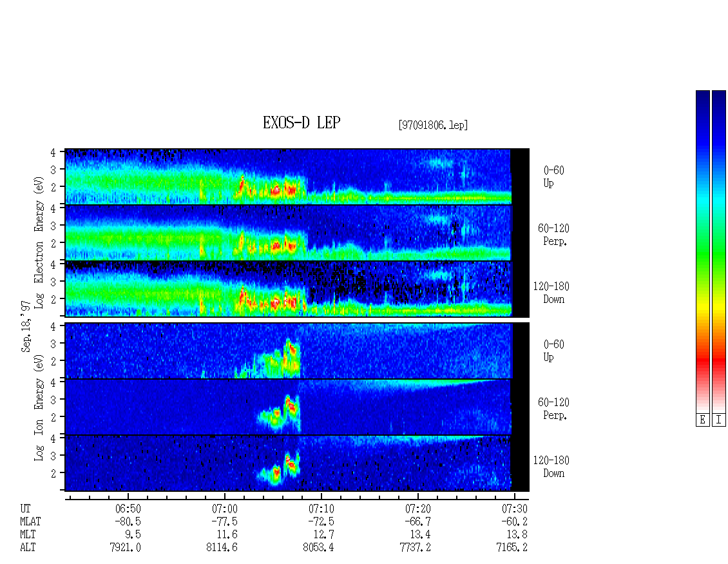Click ALT value 7921.0
Image resolution: width=728 pixels, height=564 pixels.
click(x=126, y=547)
